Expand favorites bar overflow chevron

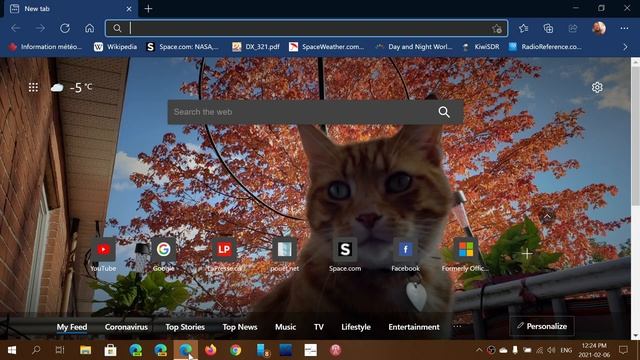coord(625,47)
